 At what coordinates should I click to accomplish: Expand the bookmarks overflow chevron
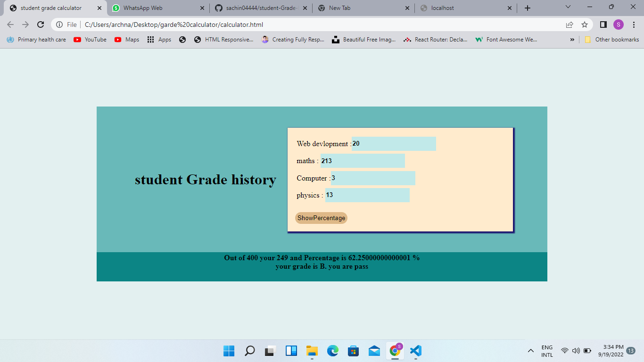point(572,40)
